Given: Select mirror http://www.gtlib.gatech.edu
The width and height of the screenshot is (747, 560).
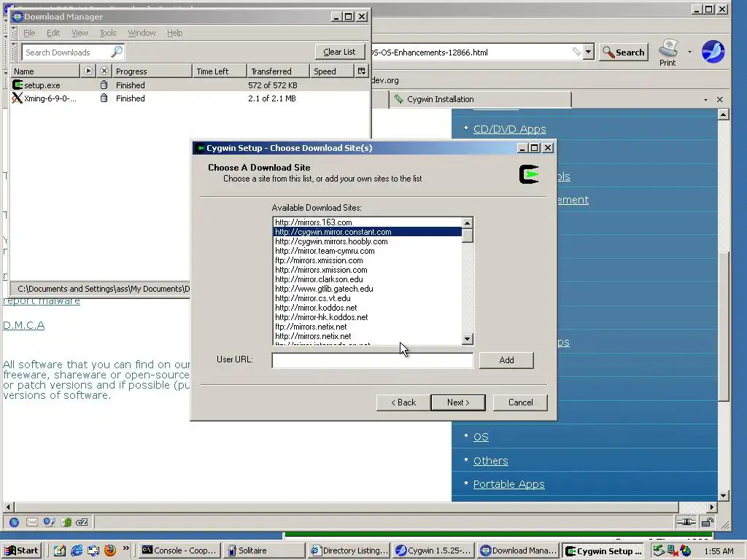Looking at the screenshot, I should (368, 289).
